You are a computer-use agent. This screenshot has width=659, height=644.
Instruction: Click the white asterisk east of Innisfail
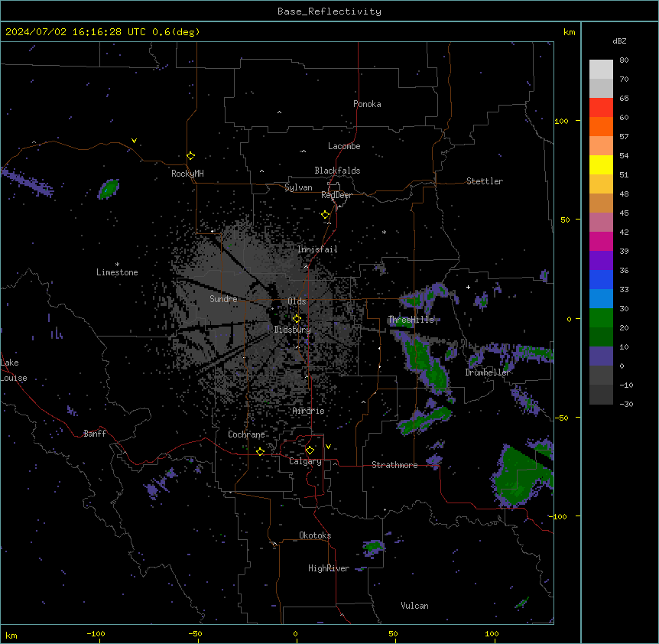384,232
